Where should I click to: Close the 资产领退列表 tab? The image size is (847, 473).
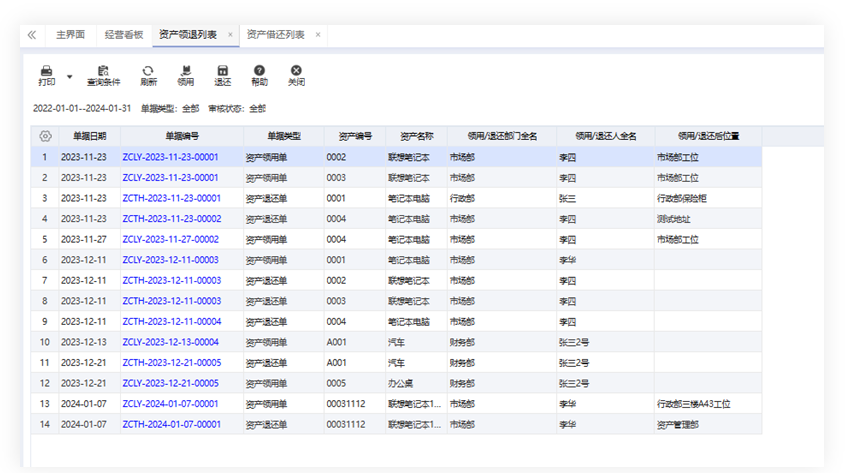click(x=230, y=35)
